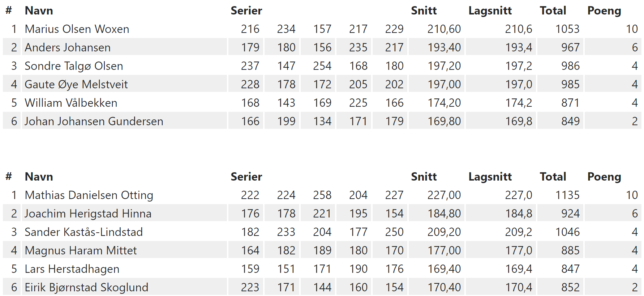Click top table Total column header
The height and width of the screenshot is (296, 644).
click(x=553, y=10)
